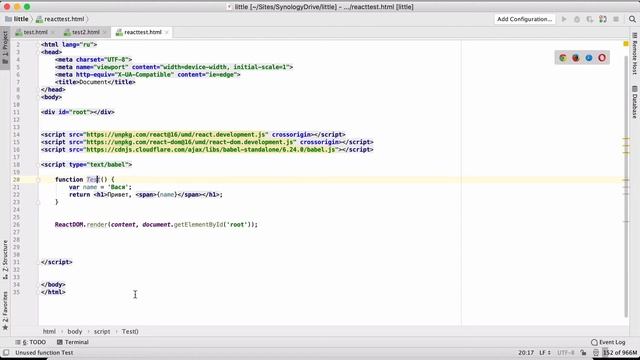This screenshot has height=360, width=640.
Task: Open Search Everywhere magnifier
Action: click(x=632, y=19)
